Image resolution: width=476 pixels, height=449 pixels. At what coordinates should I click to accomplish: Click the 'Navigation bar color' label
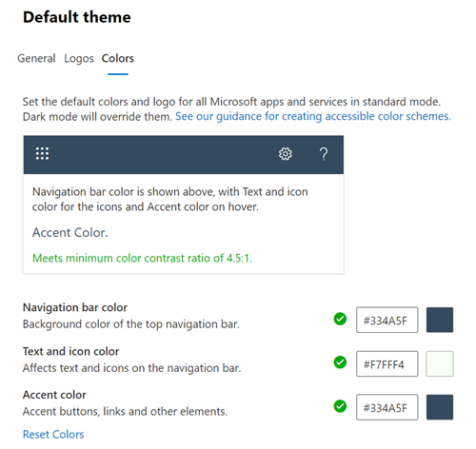[75, 307]
